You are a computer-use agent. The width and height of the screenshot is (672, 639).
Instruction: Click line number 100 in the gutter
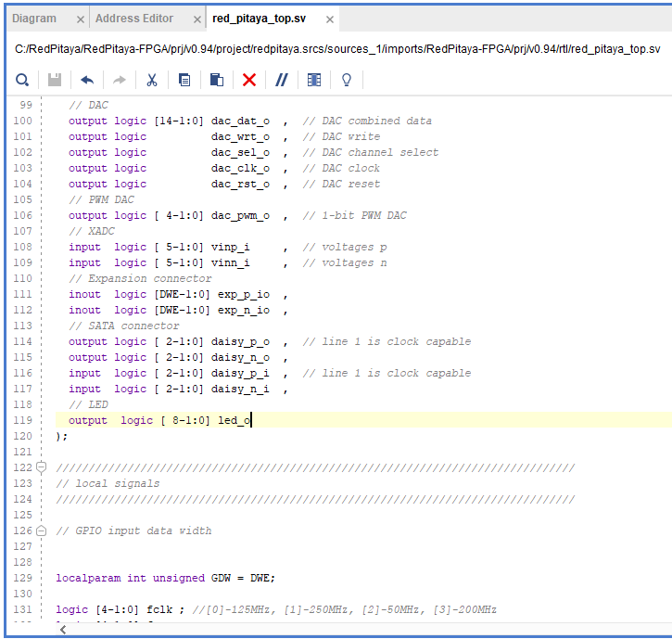tap(23, 121)
